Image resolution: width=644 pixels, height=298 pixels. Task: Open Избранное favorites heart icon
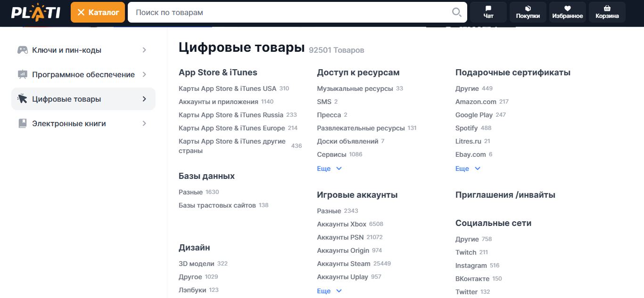568,8
